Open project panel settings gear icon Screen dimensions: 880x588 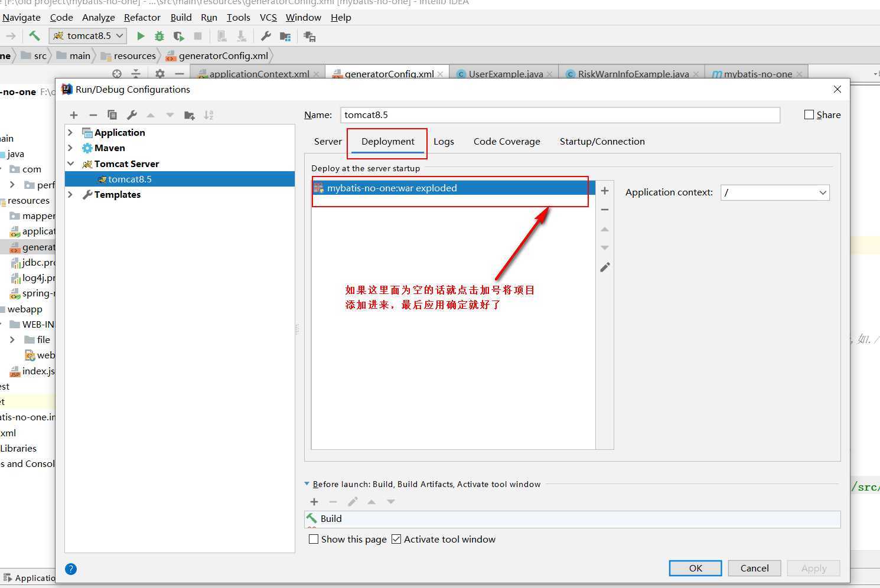(x=160, y=74)
